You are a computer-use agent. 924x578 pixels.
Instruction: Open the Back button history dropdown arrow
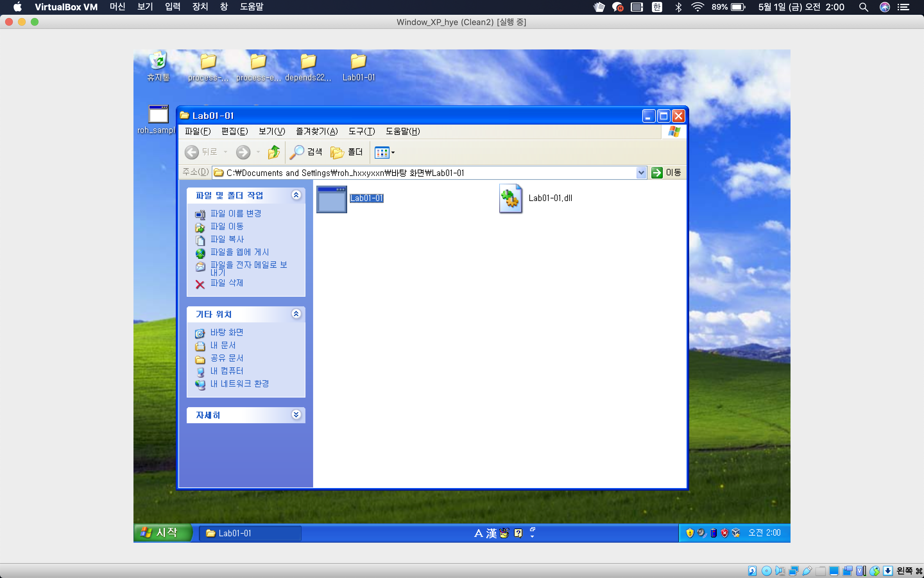click(226, 152)
